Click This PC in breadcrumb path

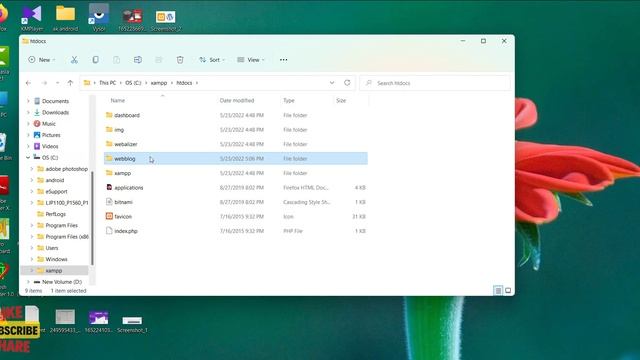click(108, 83)
